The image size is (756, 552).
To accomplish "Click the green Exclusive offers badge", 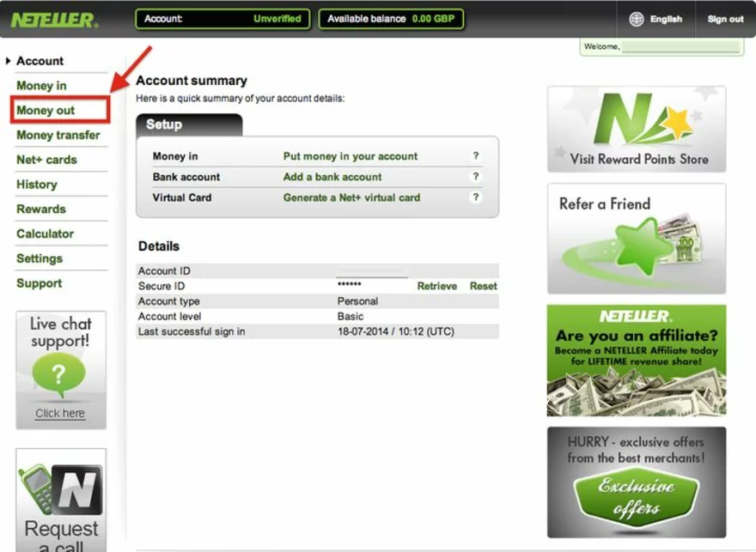I will click(x=637, y=497).
